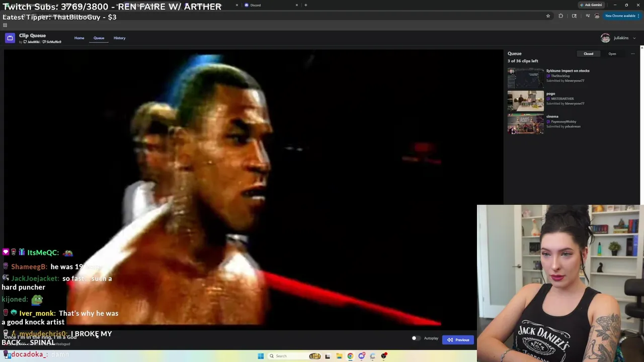This screenshot has width=644, height=362.
Task: Click the New Chrome available update button
Action: pos(622,16)
